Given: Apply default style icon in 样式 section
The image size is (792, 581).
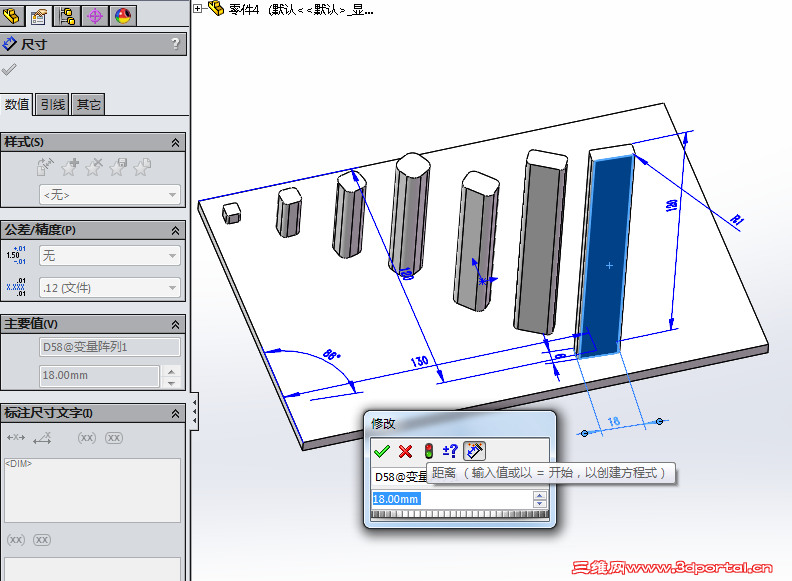Looking at the screenshot, I should (x=45, y=167).
